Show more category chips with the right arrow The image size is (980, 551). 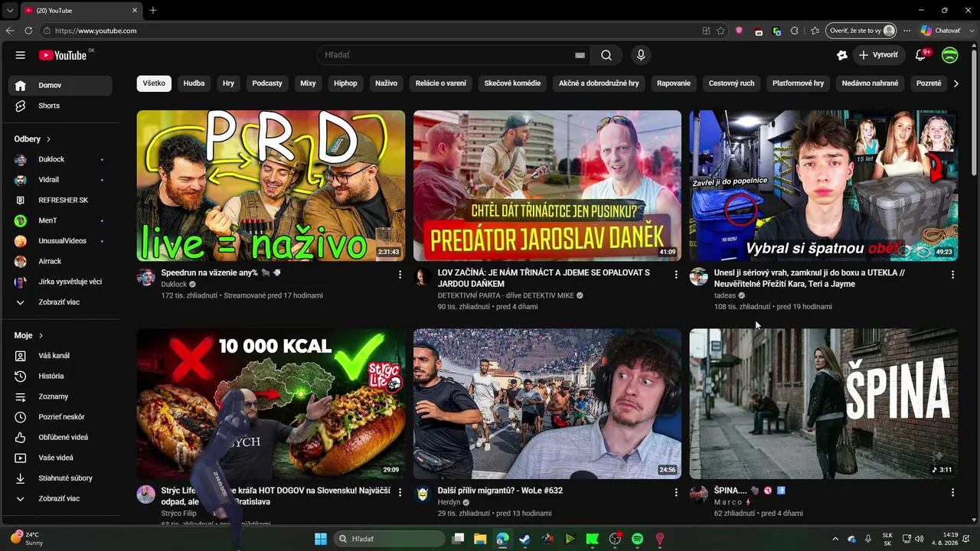[955, 83]
